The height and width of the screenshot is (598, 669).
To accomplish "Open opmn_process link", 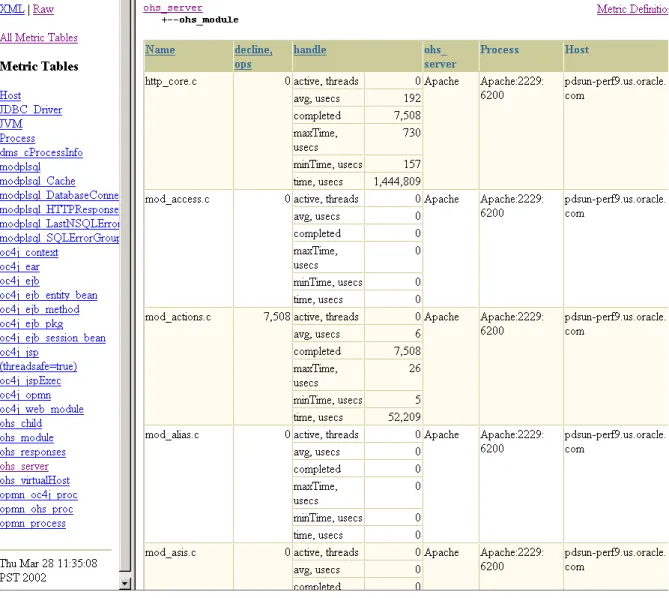I will click(x=33, y=523).
